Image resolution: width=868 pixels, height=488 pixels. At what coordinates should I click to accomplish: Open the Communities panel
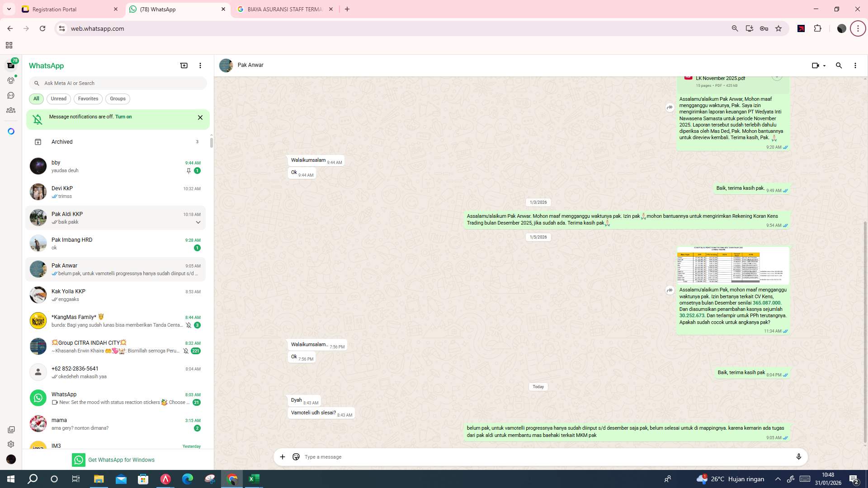click(x=11, y=110)
